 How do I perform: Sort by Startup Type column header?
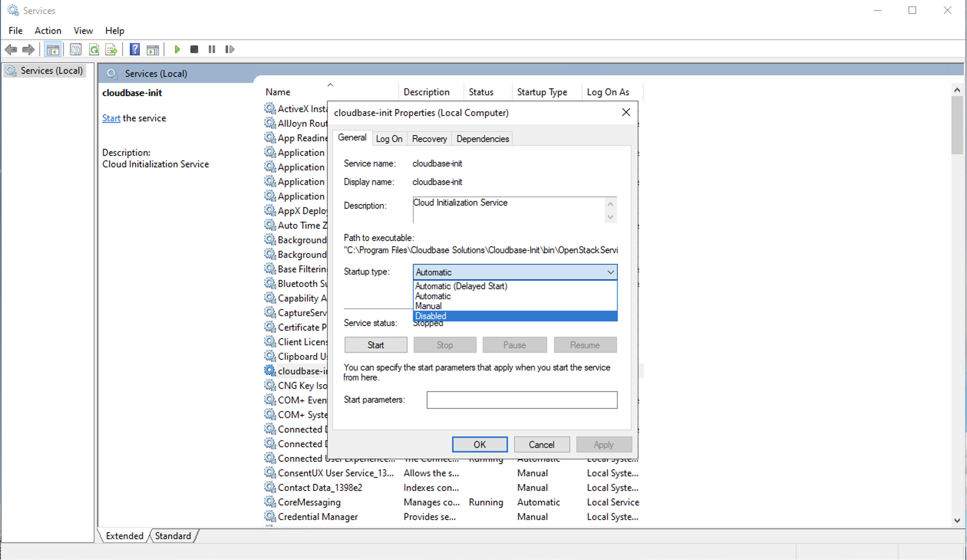click(546, 92)
